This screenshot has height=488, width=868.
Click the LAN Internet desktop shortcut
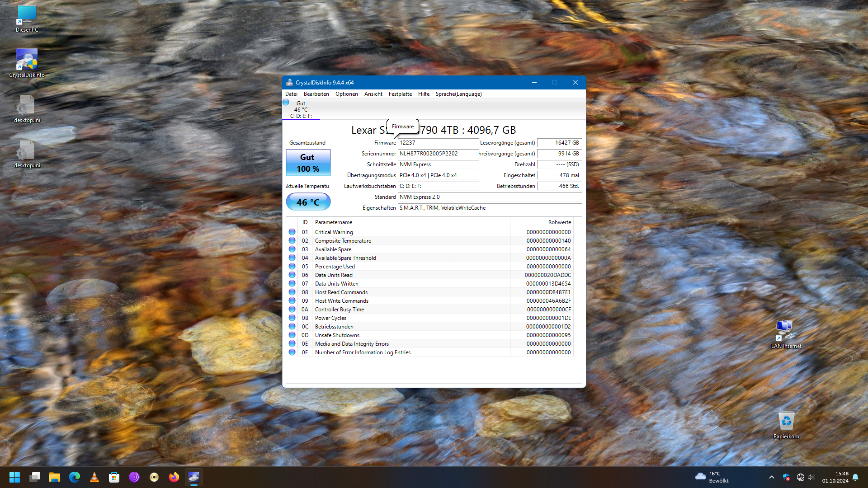click(786, 330)
